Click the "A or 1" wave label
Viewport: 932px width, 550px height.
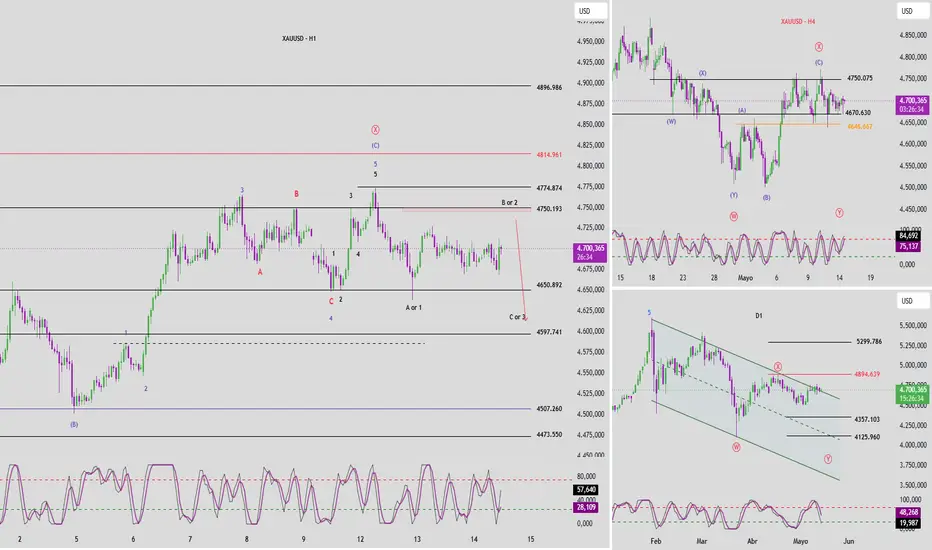pyautogui.click(x=414, y=307)
